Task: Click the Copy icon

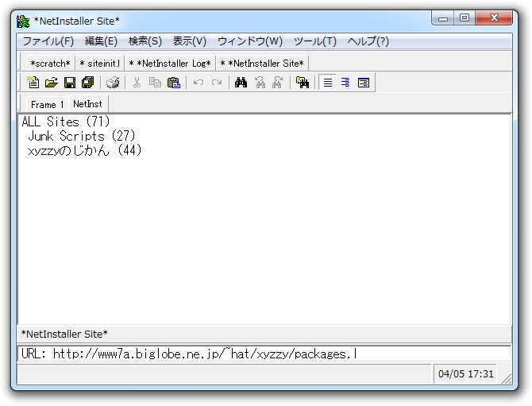Action: pos(156,83)
